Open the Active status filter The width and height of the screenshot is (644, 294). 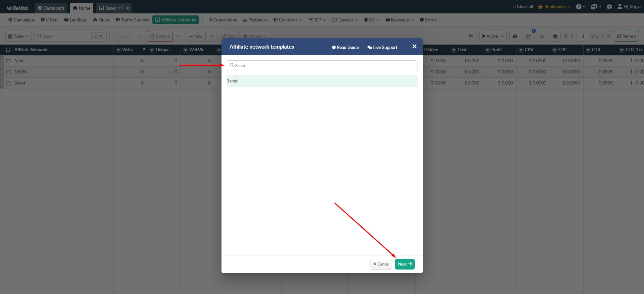(493, 36)
